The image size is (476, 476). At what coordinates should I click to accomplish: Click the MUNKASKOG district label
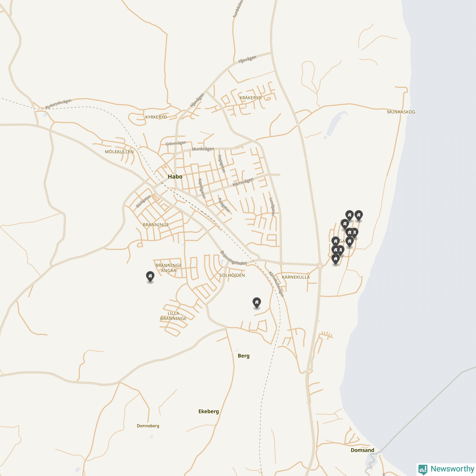tap(401, 112)
